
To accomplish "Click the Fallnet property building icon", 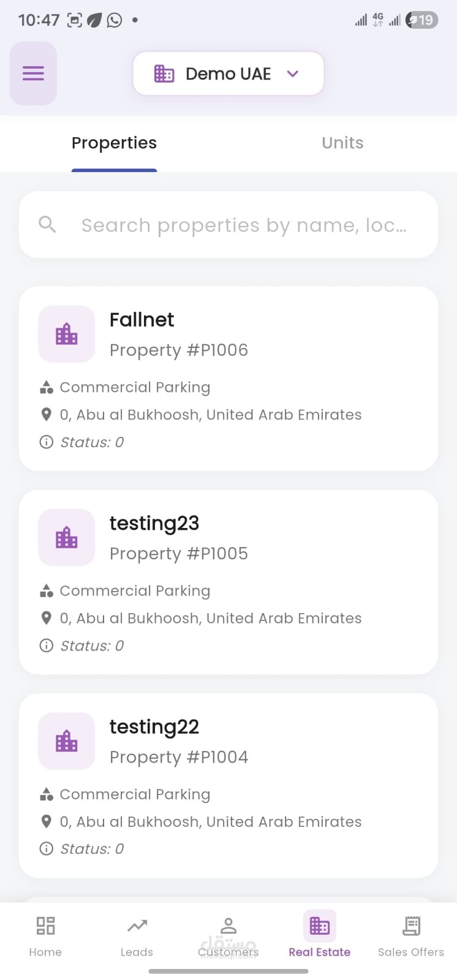I will click(x=67, y=334).
